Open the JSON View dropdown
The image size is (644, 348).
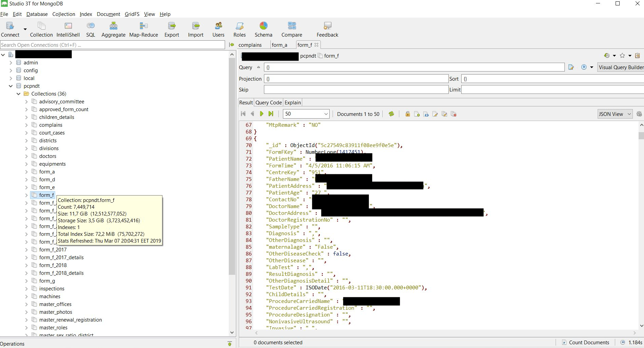(615, 114)
